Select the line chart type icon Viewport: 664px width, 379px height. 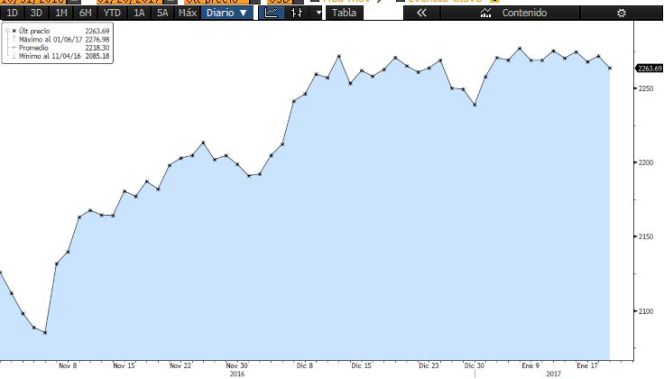pyautogui.click(x=271, y=13)
